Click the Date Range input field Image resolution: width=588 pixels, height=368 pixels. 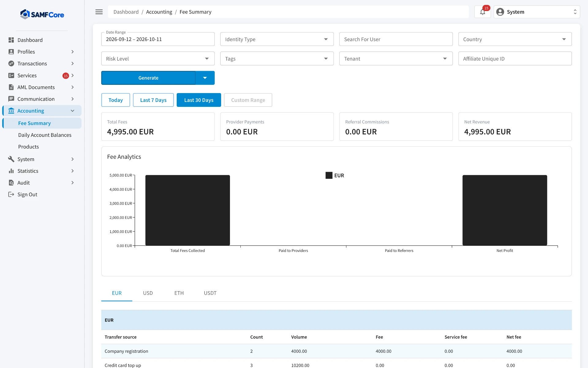[x=158, y=39]
